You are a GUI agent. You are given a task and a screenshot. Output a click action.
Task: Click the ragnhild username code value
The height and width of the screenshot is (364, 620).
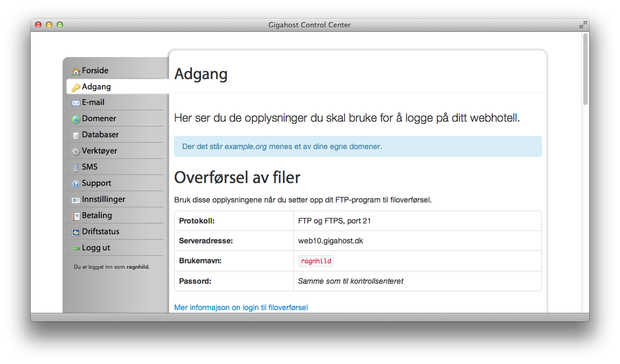point(316,261)
